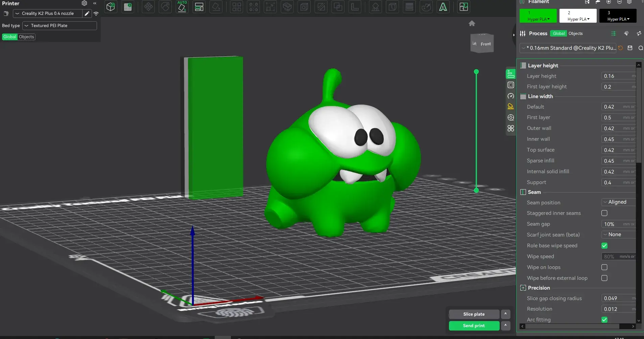Image resolution: width=644 pixels, height=339 pixels.
Task: Open the Support painting tool
Action: pyautogui.click(x=376, y=7)
